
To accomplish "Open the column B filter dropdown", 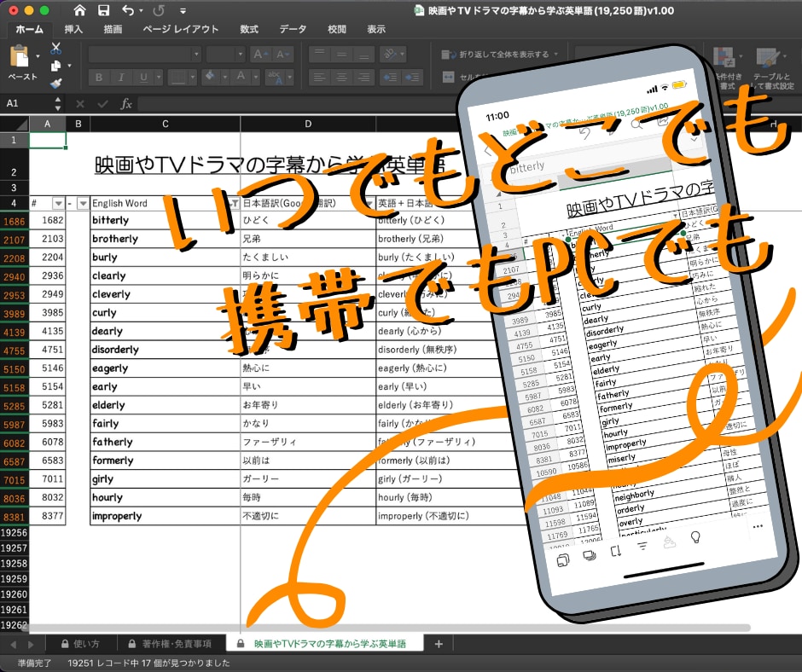I will click(83, 204).
